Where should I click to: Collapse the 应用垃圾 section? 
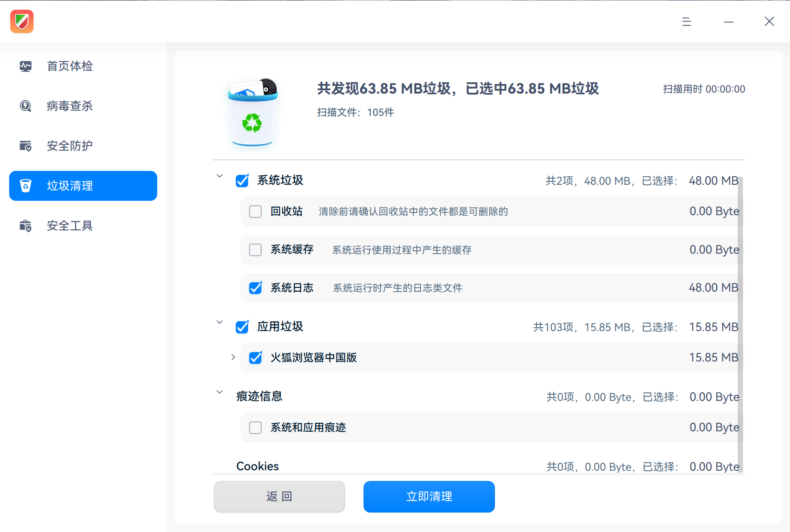point(219,322)
